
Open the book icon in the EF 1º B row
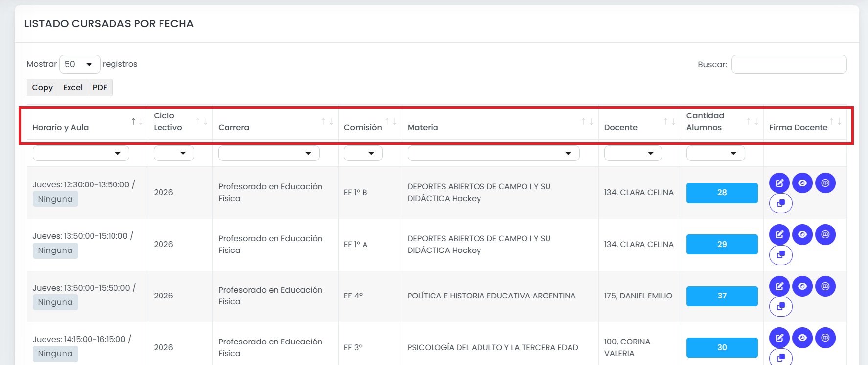pos(825,183)
